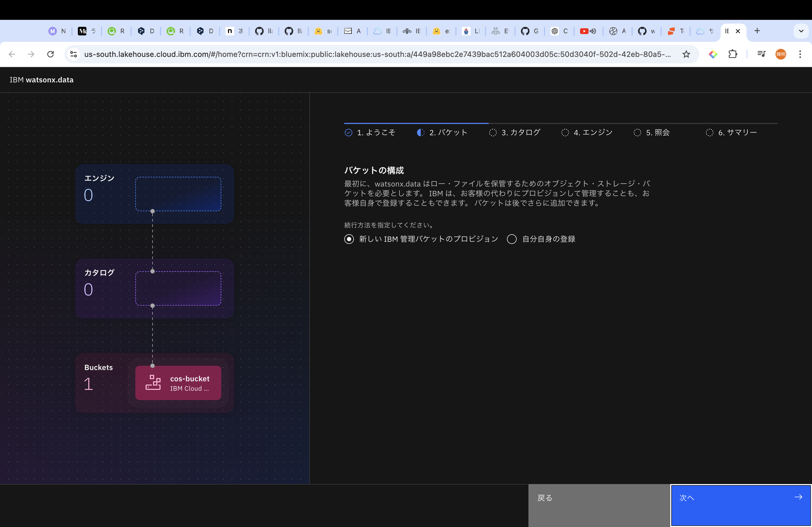Viewport: 812px width, 527px height.
Task: Reload the watsonx.data page
Action: tap(50, 54)
